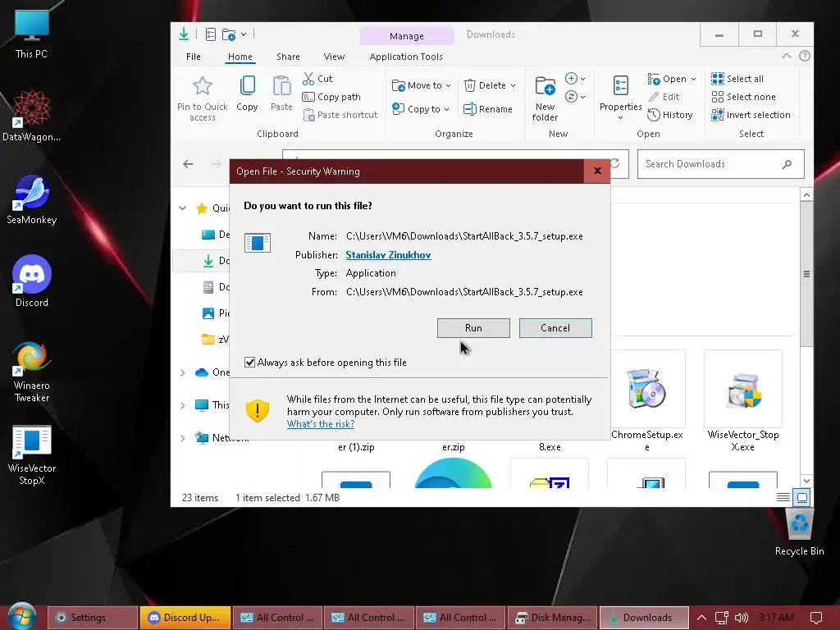
Task: Open the Move to dropdown
Action: (422, 85)
